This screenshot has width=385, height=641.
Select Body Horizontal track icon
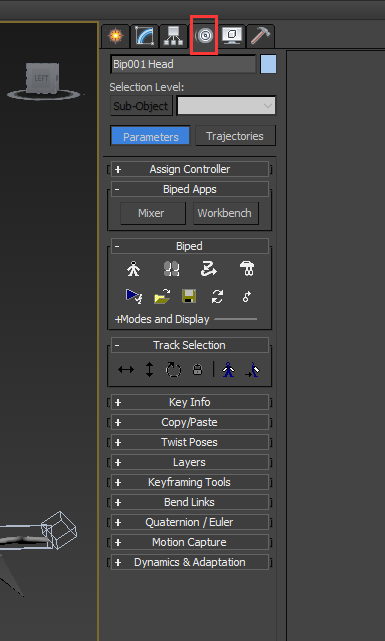coord(125,370)
